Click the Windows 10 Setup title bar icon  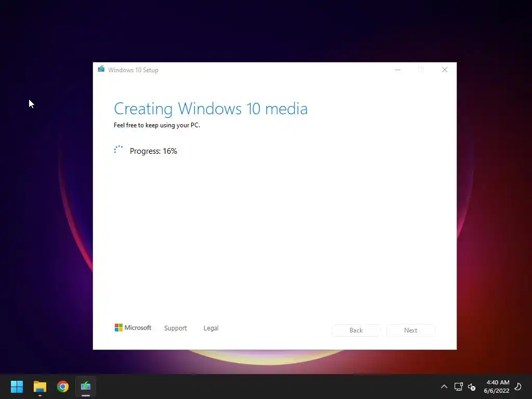(x=101, y=69)
